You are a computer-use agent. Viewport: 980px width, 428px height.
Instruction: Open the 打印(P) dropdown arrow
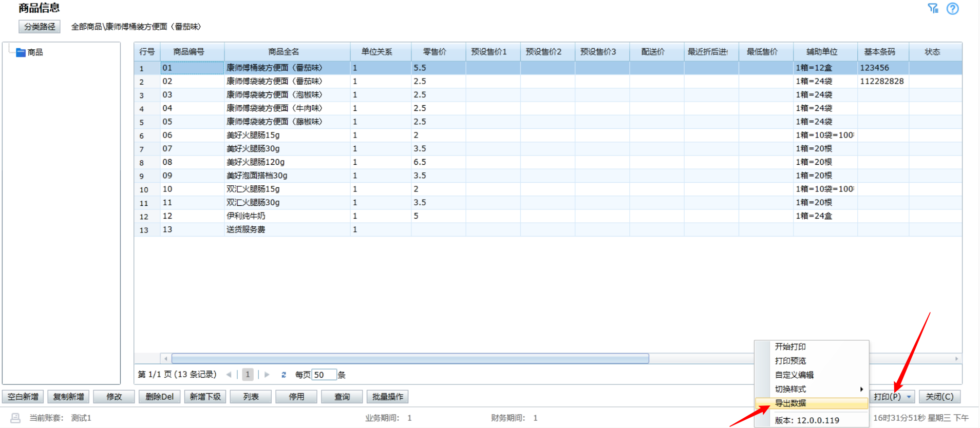pyautogui.click(x=909, y=397)
